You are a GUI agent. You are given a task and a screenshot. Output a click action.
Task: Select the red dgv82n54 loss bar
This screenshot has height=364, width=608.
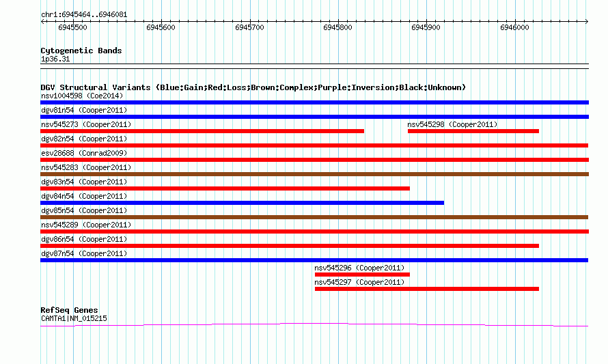point(314,145)
